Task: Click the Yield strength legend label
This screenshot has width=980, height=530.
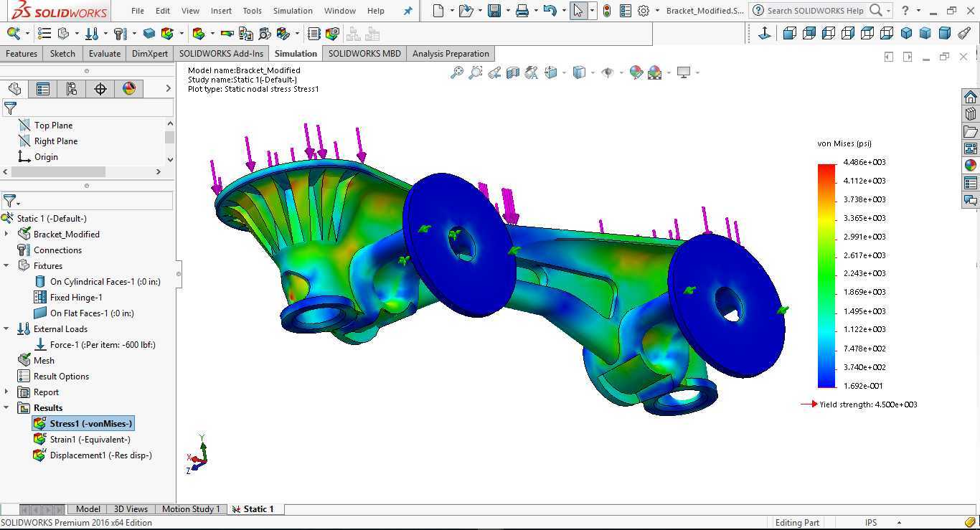Action: coord(868,404)
